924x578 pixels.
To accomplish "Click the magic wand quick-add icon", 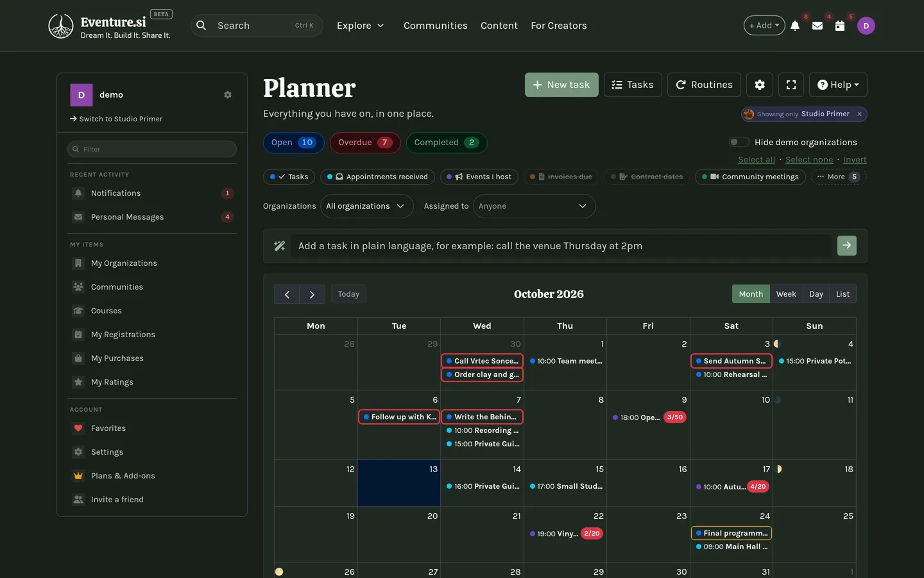I will pos(280,246).
